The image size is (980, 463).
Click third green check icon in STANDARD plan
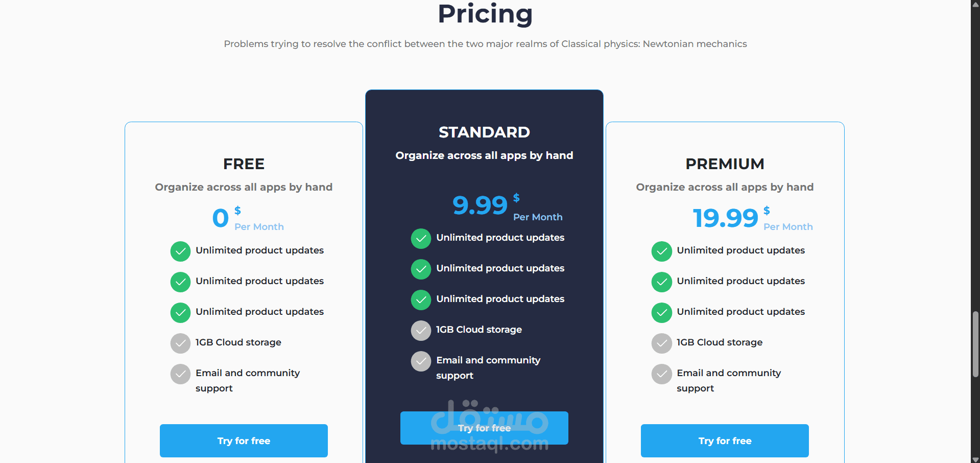[421, 299]
